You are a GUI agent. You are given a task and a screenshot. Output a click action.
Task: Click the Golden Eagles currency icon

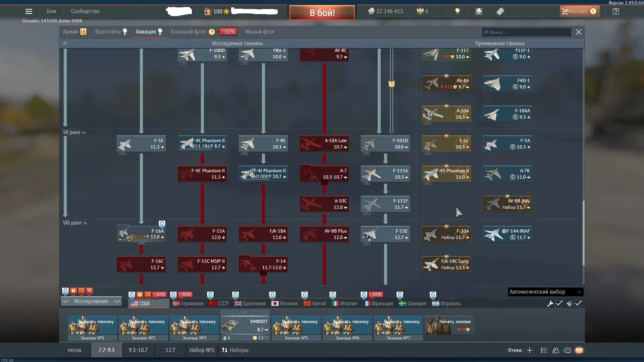[420, 11]
